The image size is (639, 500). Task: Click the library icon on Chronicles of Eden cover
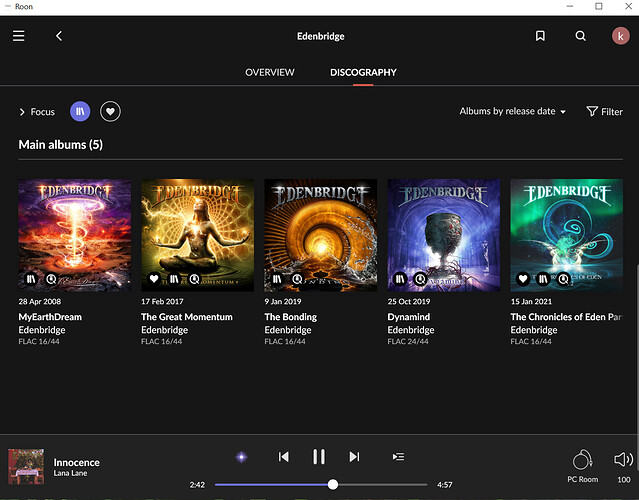coord(543,279)
